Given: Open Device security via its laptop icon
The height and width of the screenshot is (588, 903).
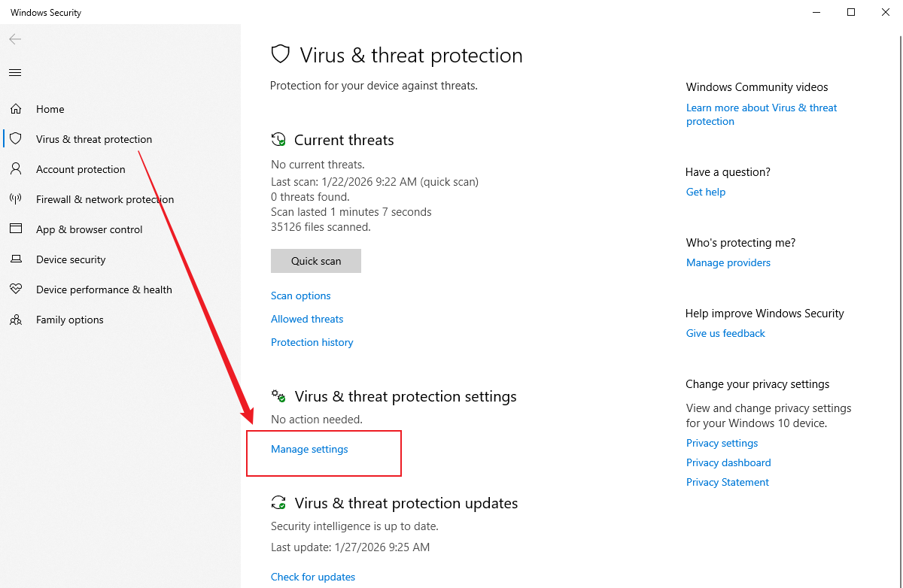Looking at the screenshot, I should pos(16,259).
